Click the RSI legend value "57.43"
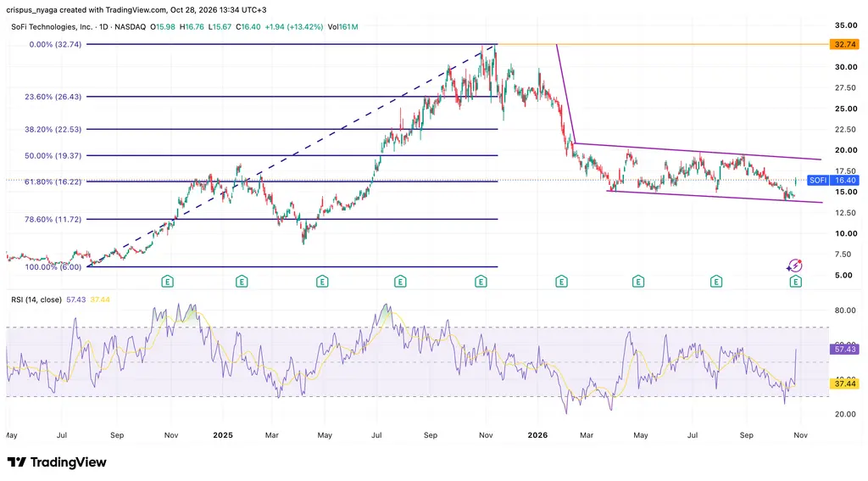Screen dimensions: 868x481 (x=75, y=299)
